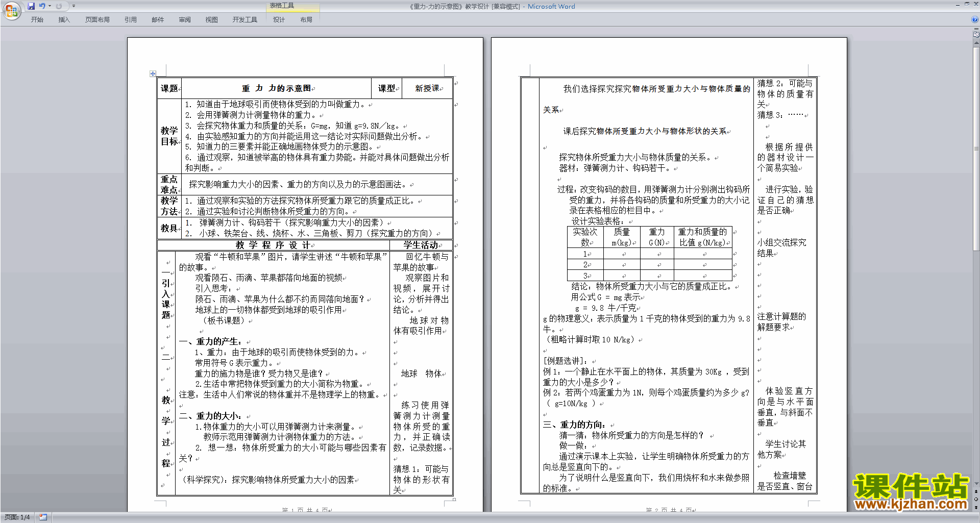Undo the last action
Screen dimensions: 980x523
(42, 6)
